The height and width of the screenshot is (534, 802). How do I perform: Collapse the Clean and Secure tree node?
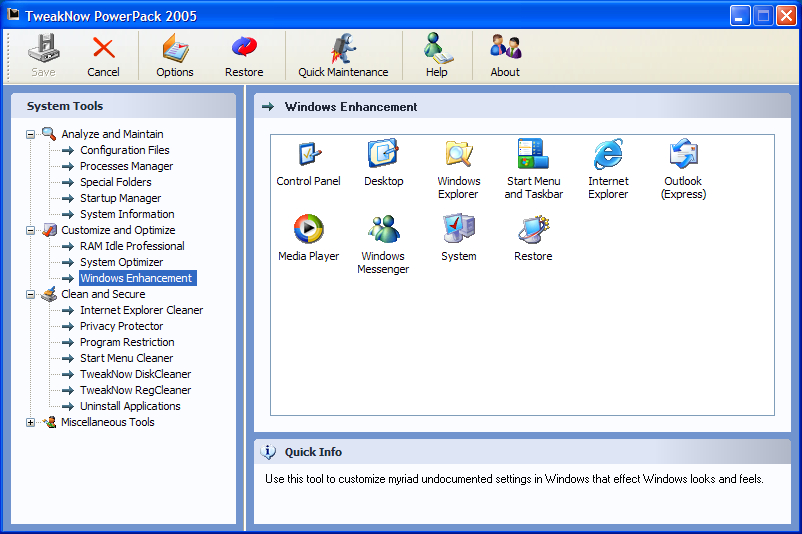(31, 295)
